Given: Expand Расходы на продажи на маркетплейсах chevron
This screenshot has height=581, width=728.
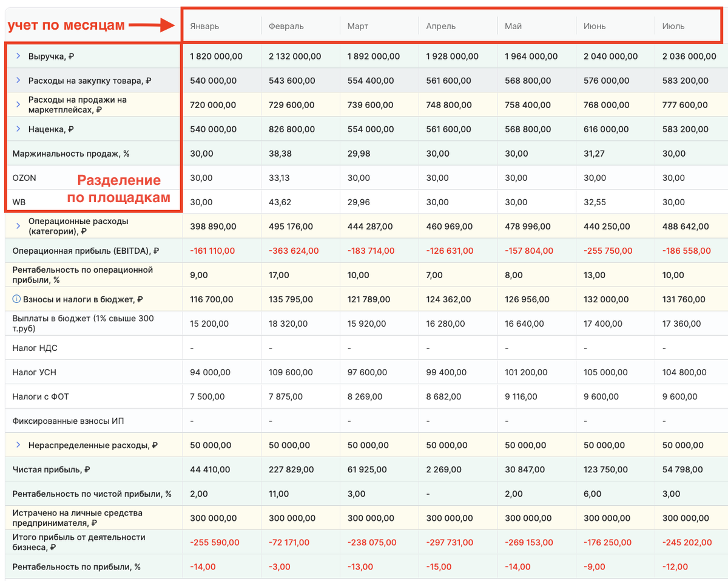Looking at the screenshot, I should [18, 104].
